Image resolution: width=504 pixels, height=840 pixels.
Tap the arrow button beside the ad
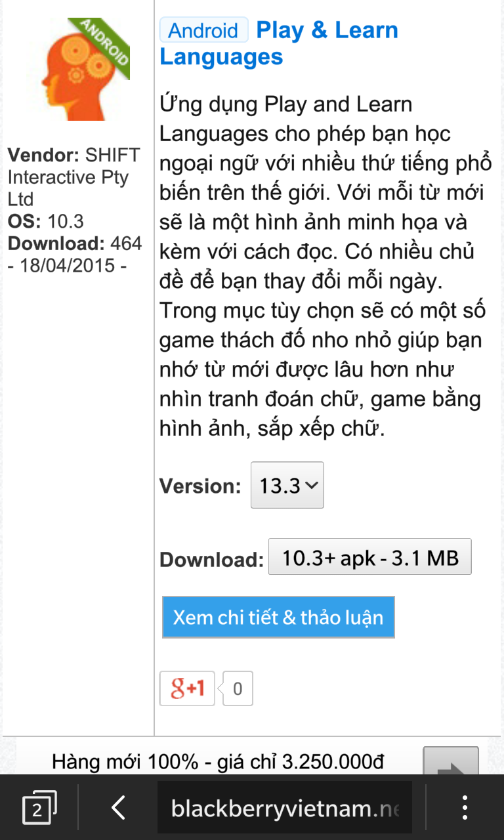(450, 761)
